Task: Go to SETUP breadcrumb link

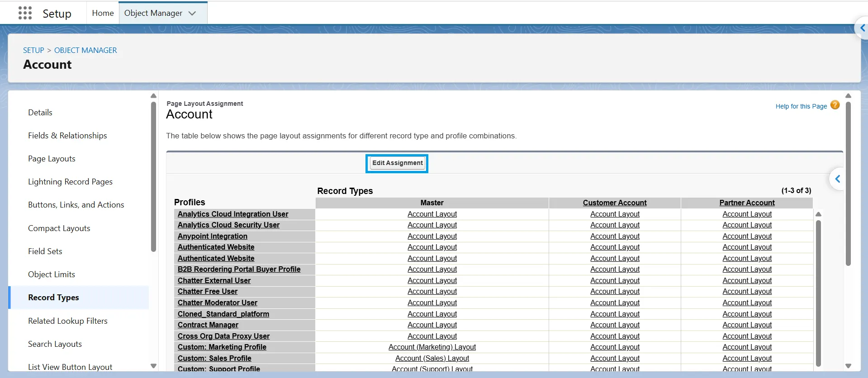Action: click(33, 50)
